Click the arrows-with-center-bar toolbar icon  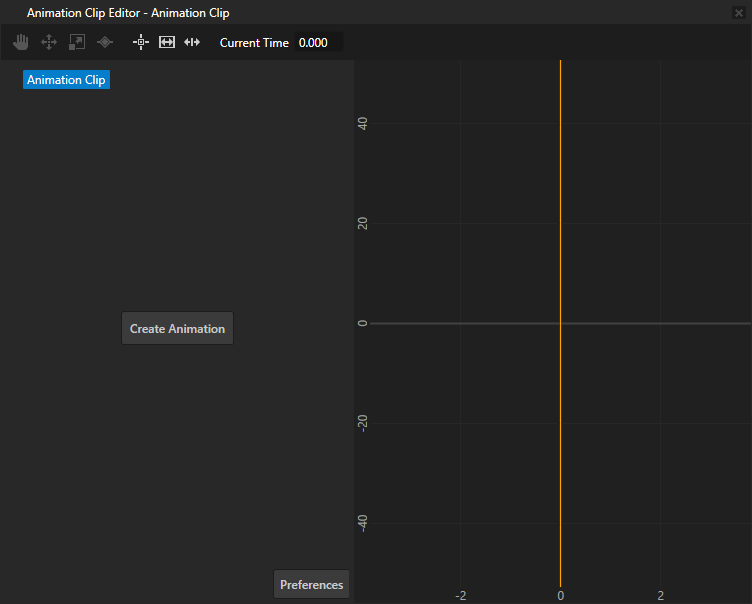pos(193,42)
